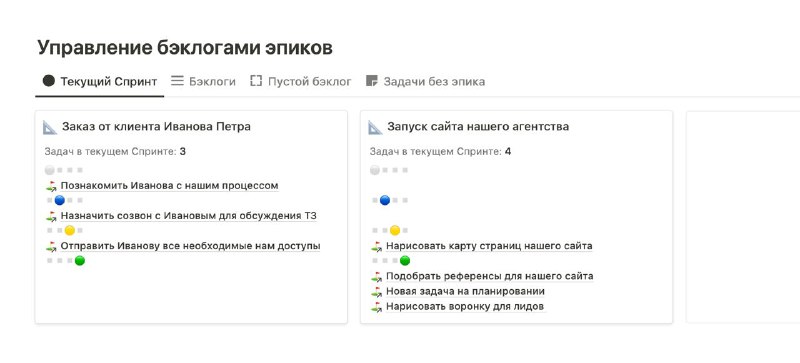Click the green status dot in Запуск сайта card
Viewport: 800px width, 363px height.
(405, 261)
